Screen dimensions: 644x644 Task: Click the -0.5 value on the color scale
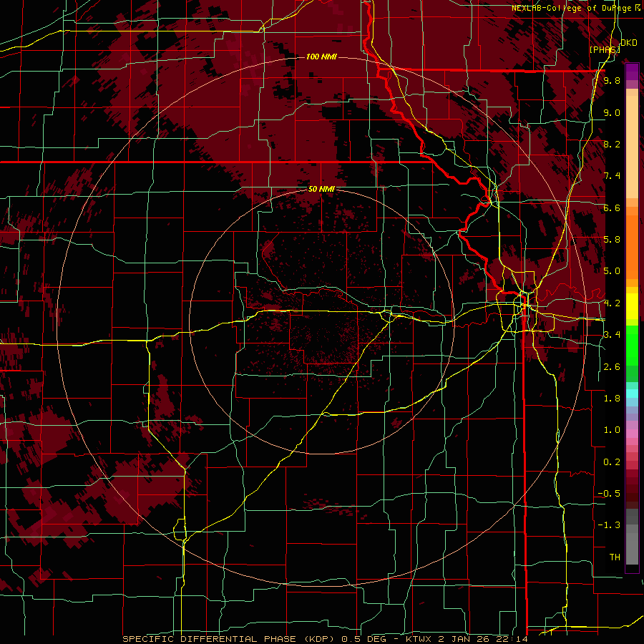(x=609, y=494)
